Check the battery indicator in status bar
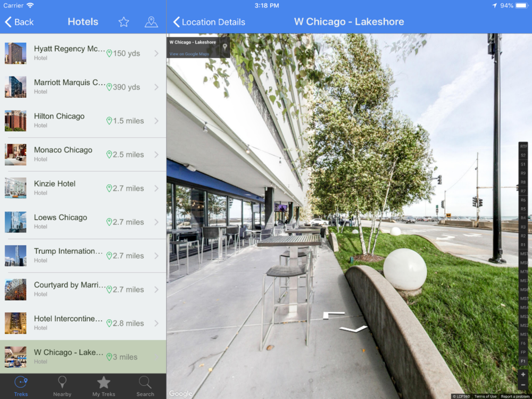Image resolution: width=532 pixels, height=399 pixels. (522, 5)
